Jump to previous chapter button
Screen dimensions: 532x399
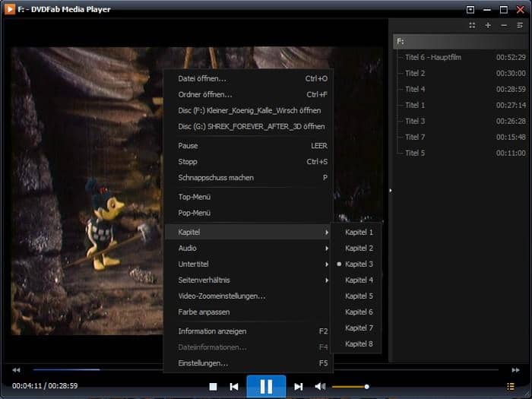pyautogui.click(x=234, y=386)
